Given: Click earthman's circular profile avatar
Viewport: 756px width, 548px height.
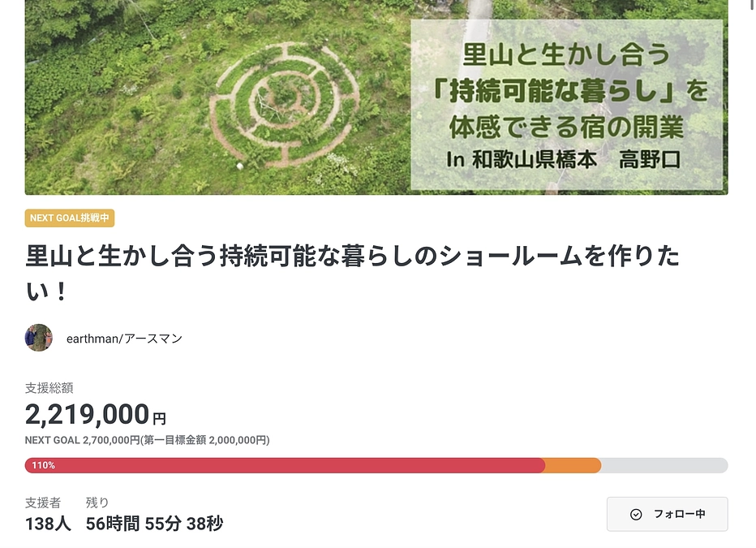Looking at the screenshot, I should (38, 338).
